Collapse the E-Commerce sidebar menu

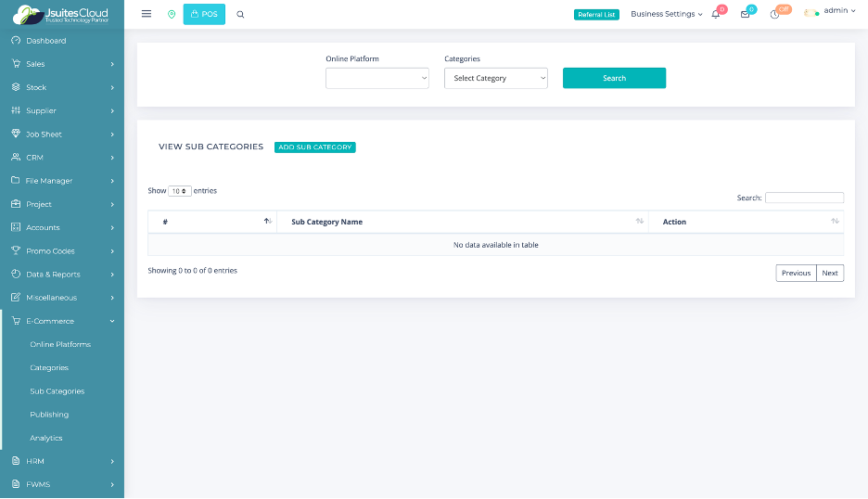(61, 321)
